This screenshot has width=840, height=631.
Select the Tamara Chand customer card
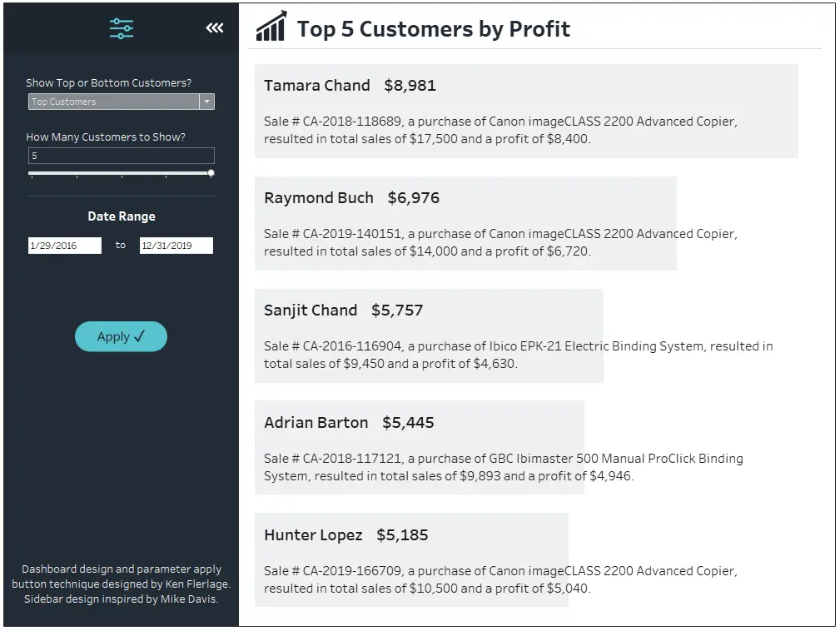coord(527,112)
